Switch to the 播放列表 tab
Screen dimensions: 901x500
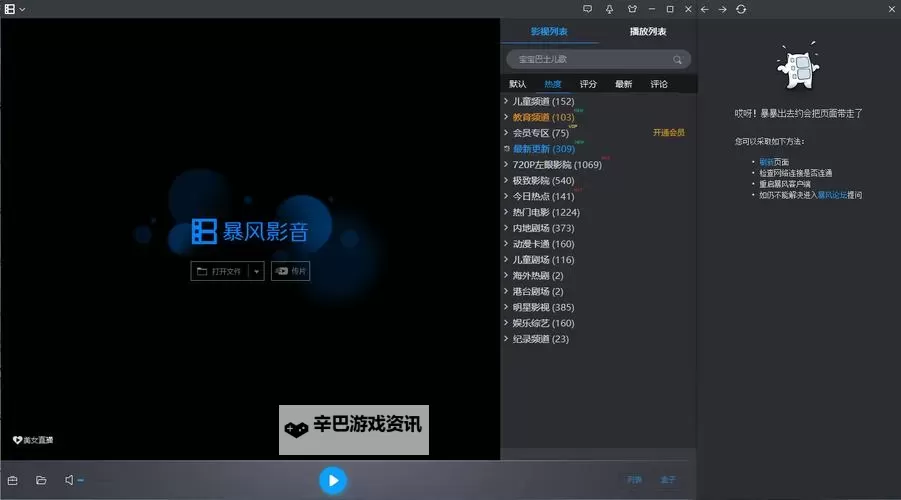[x=648, y=32]
